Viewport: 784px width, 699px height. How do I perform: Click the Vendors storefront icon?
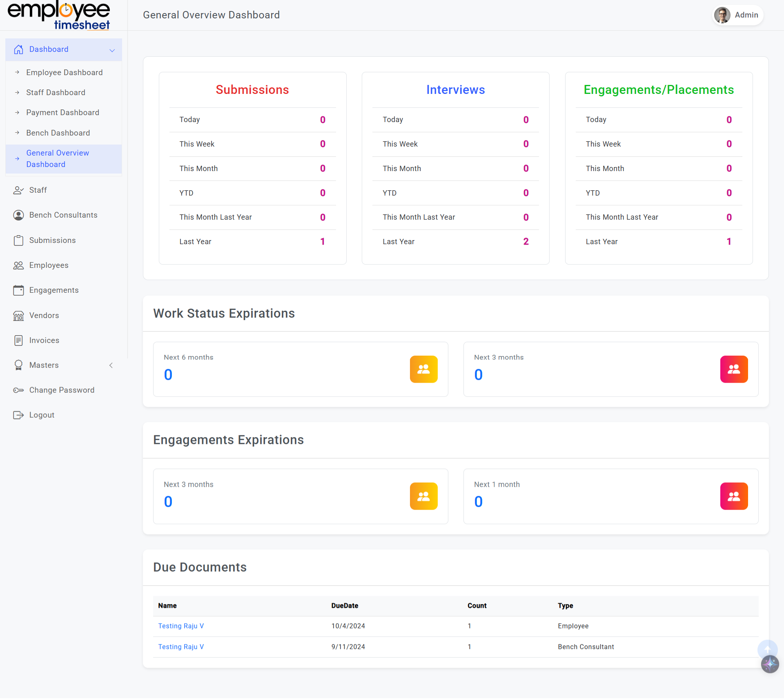coord(18,316)
